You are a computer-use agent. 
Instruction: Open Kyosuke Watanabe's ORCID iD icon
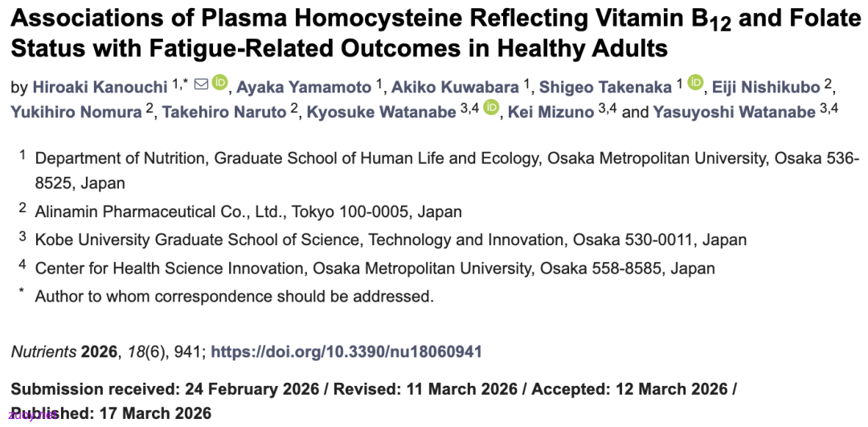(x=491, y=108)
